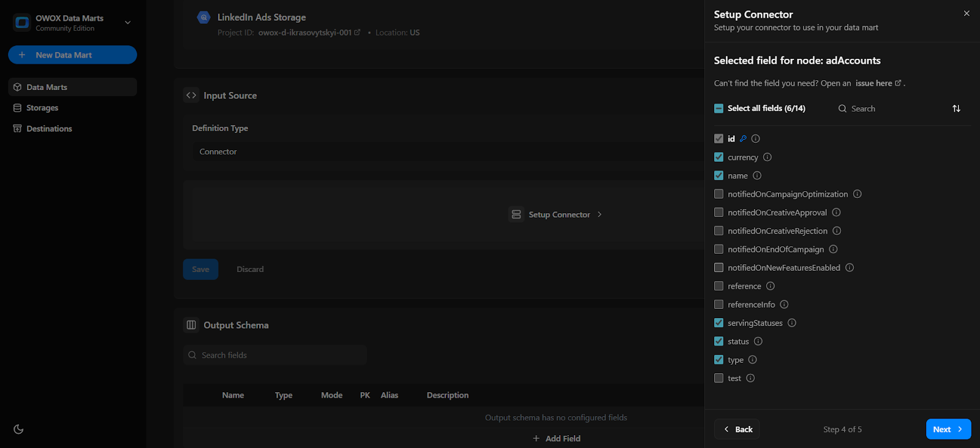Image resolution: width=980 pixels, height=448 pixels.
Task: Click info icon next to id field
Action: [756, 139]
